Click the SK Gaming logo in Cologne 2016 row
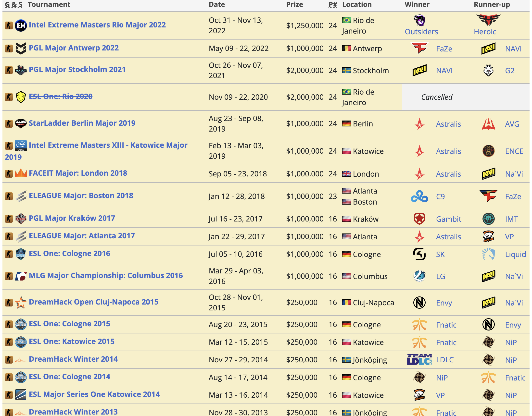 point(419,254)
